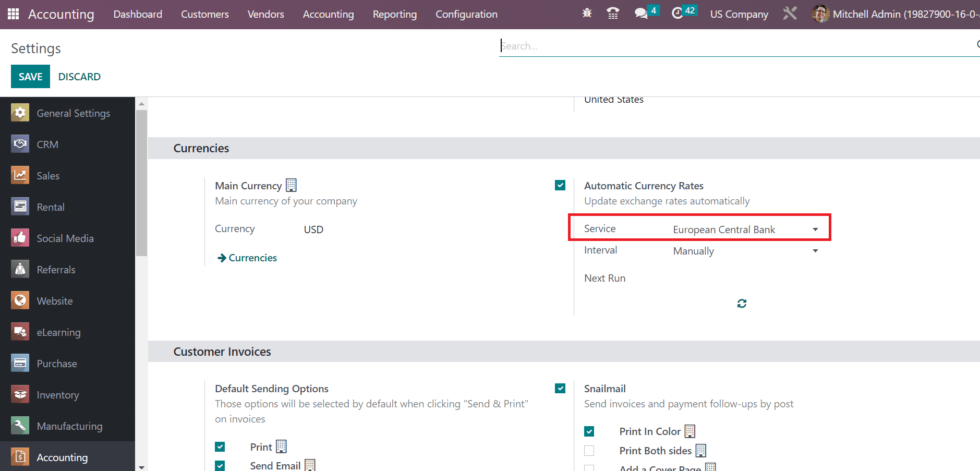980x471 pixels.
Task: Open the activities clock showing 42 items
Action: click(679, 14)
